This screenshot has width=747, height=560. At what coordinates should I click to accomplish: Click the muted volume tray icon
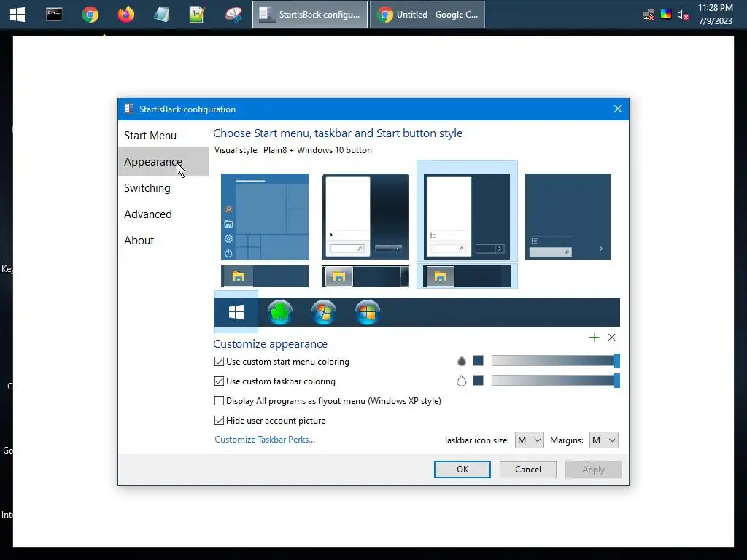(x=683, y=15)
